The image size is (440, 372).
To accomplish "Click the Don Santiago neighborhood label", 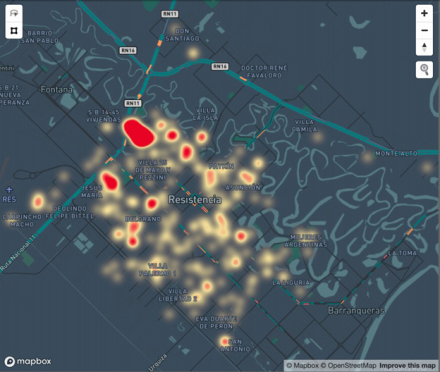I will click(182, 35).
